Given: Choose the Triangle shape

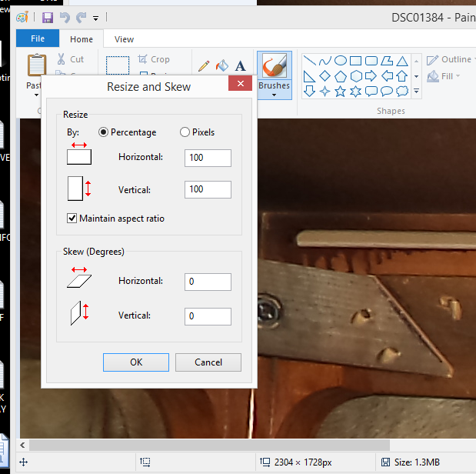Looking at the screenshot, I should click(402, 61).
